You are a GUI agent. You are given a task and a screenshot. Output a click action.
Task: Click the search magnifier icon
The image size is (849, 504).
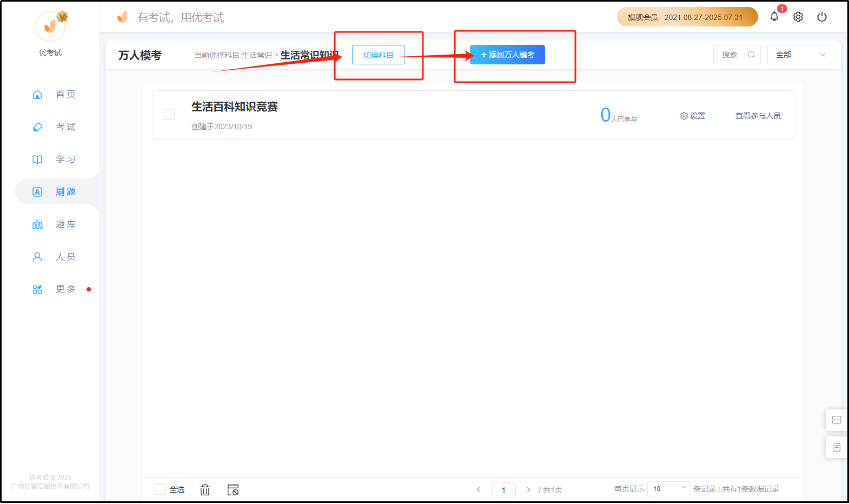751,55
